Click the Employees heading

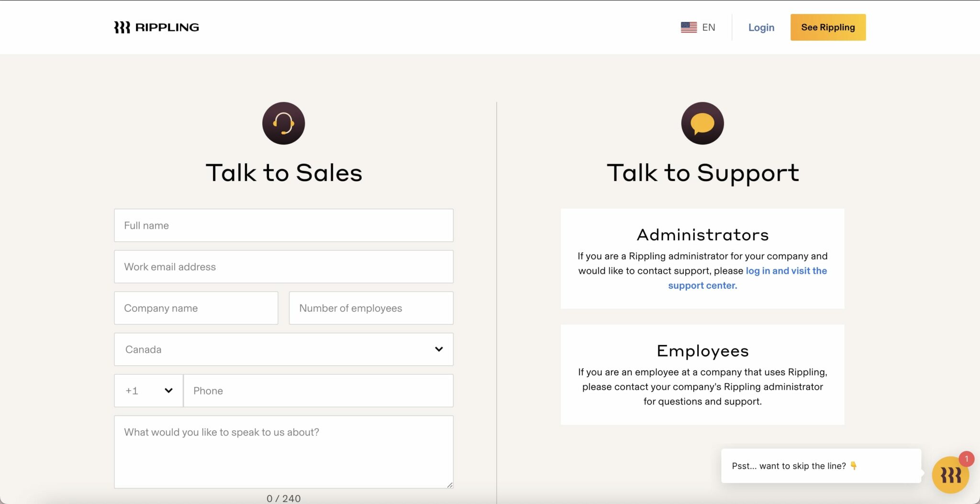tap(702, 351)
